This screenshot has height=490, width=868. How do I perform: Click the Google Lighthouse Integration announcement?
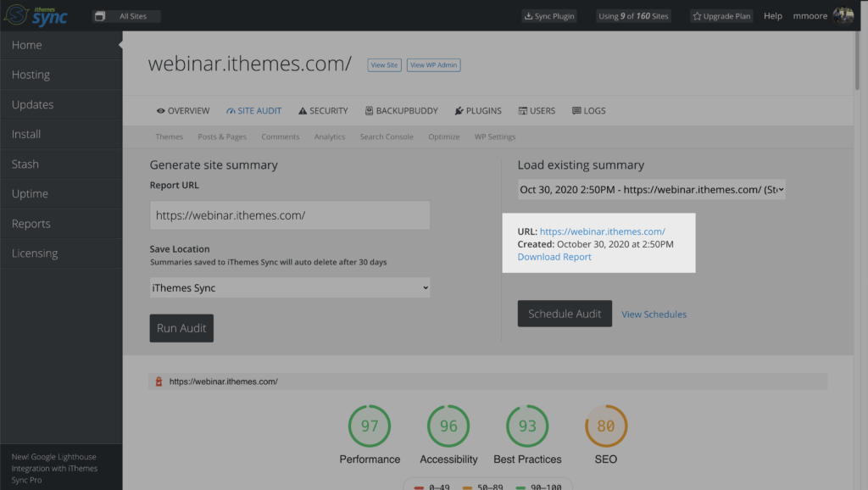(x=54, y=469)
